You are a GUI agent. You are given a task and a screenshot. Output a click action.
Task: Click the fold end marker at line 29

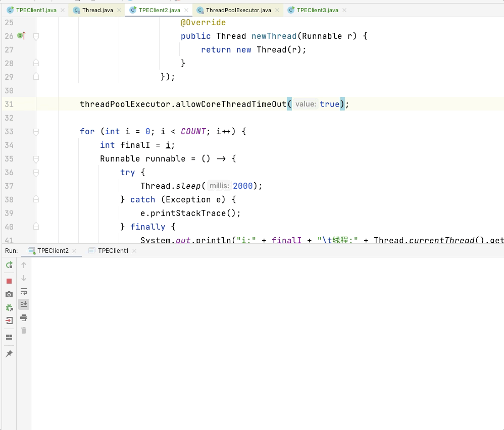(36, 77)
